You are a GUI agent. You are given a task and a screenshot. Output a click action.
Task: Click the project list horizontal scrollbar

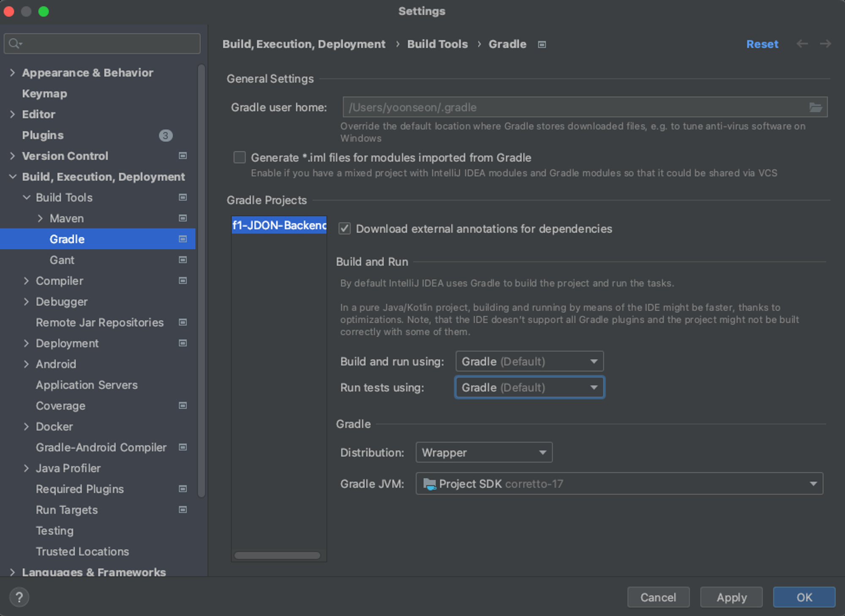(277, 555)
